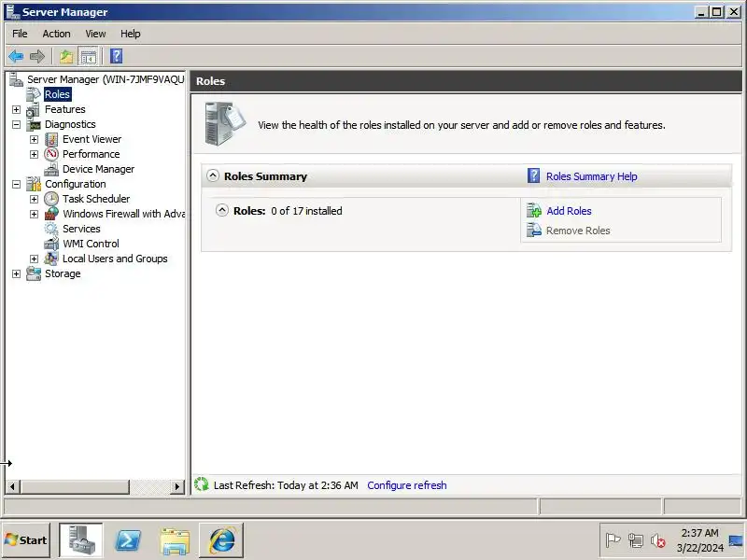Image resolution: width=747 pixels, height=560 pixels.
Task: Click the Local Users and Groups icon
Action: (51, 259)
